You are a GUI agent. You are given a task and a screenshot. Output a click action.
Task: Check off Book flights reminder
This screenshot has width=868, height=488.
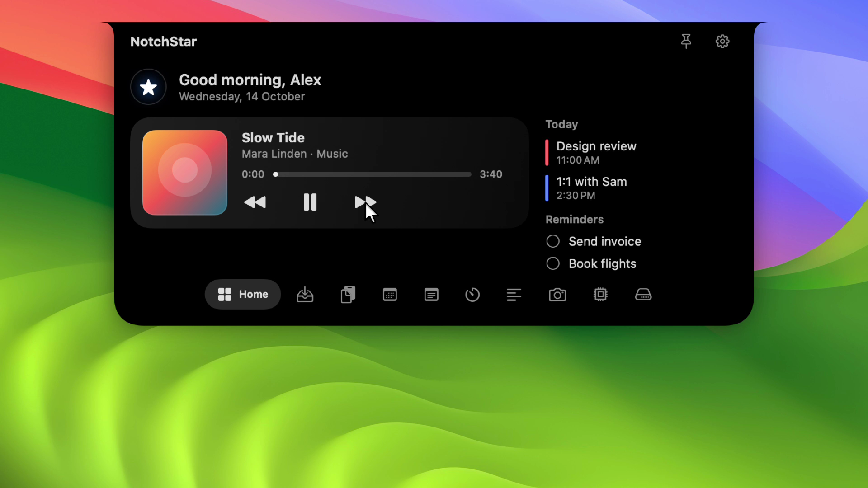coord(553,263)
